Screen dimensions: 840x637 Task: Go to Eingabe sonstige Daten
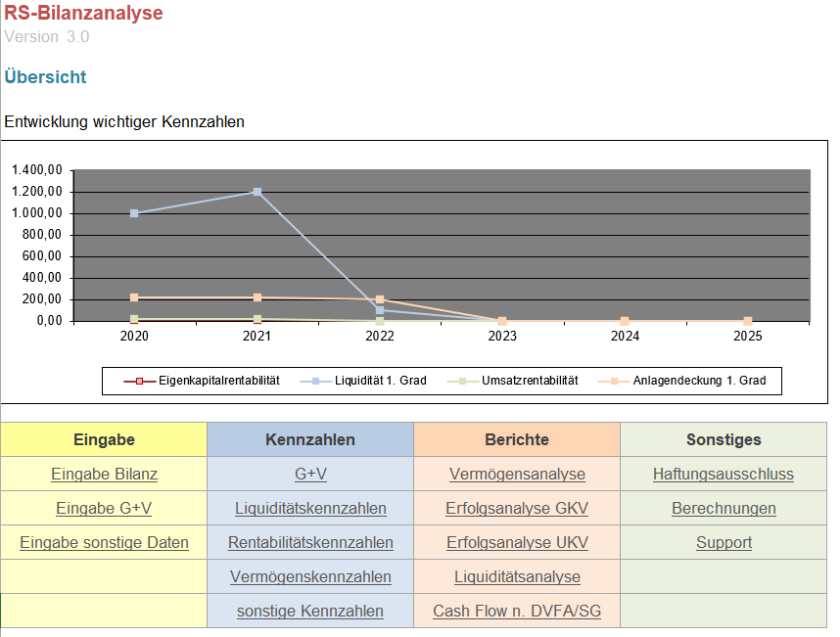(104, 542)
